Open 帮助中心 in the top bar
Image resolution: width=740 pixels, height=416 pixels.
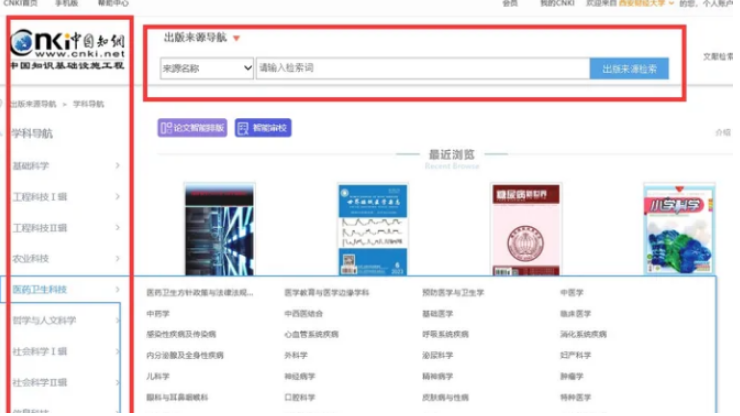[112, 4]
